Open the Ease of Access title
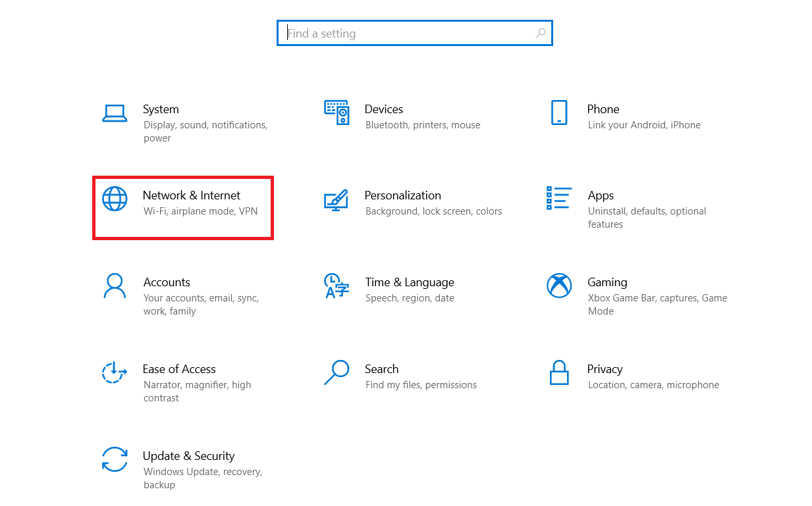This screenshot has height=506, width=812. (179, 369)
